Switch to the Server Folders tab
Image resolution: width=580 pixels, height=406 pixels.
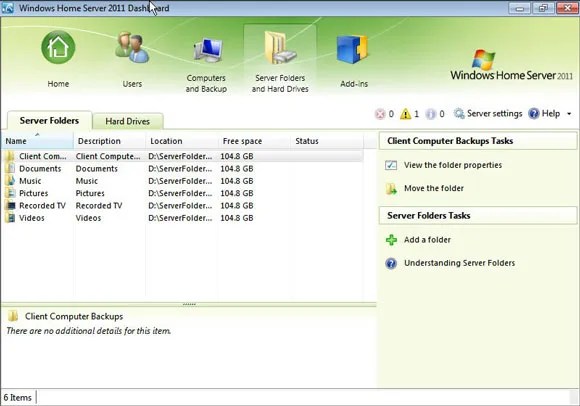pyautogui.click(x=49, y=121)
